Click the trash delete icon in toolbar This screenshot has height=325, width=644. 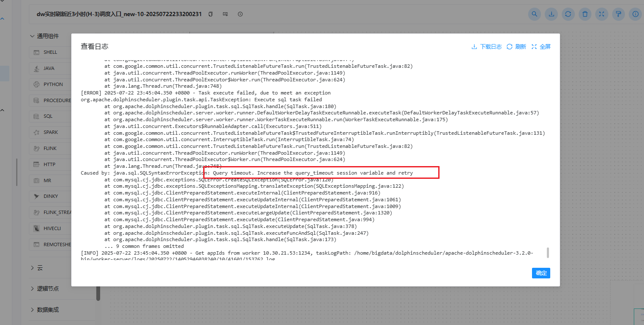[x=585, y=14]
